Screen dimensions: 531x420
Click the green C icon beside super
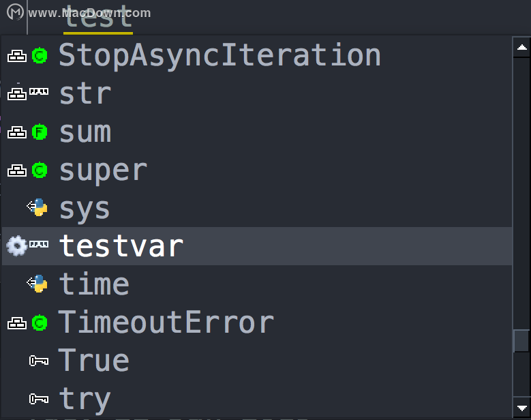point(40,170)
